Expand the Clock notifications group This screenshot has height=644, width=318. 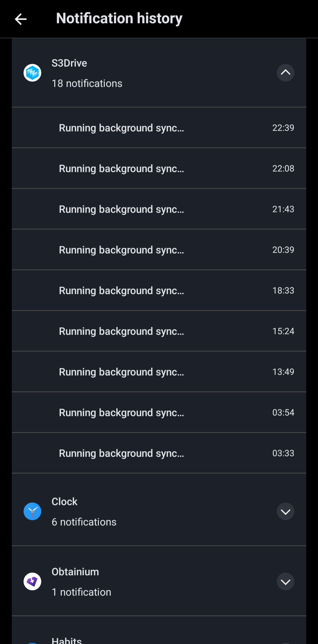tap(285, 511)
